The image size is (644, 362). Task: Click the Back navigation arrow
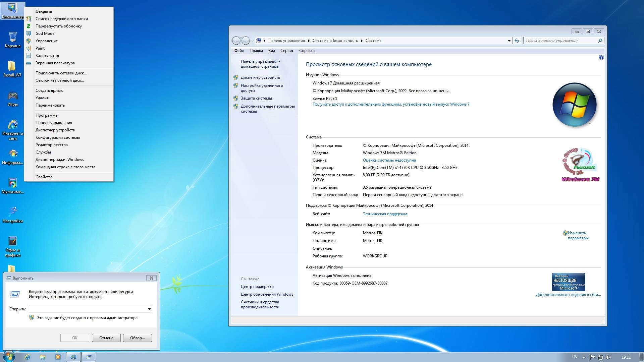click(236, 41)
